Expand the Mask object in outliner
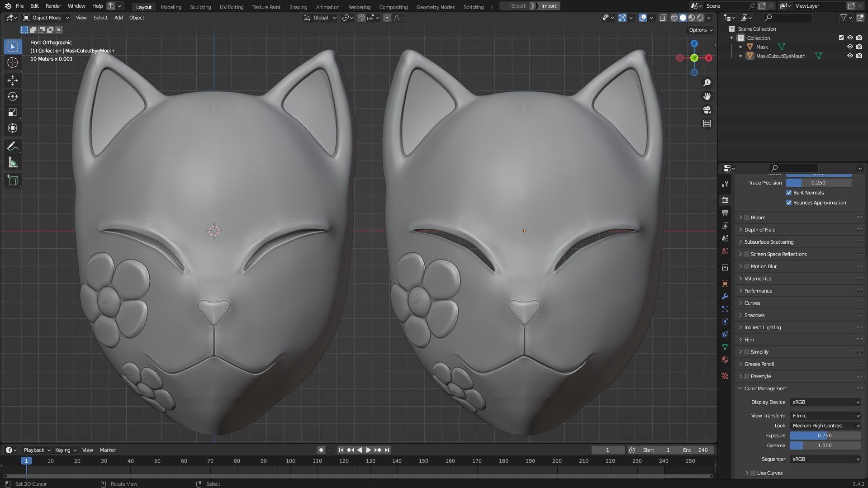The height and width of the screenshot is (488, 868). pyautogui.click(x=741, y=47)
